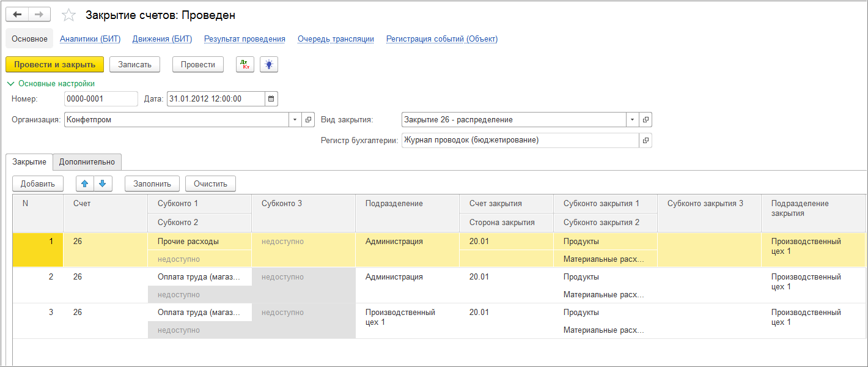Move row up with arrow button
The width and height of the screenshot is (868, 367).
coord(84,183)
